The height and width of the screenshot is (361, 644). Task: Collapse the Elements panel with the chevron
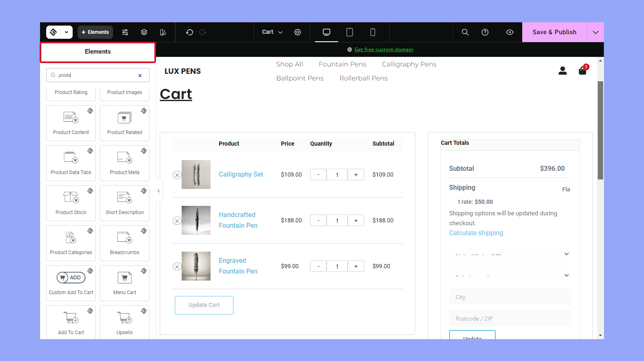pos(159,191)
